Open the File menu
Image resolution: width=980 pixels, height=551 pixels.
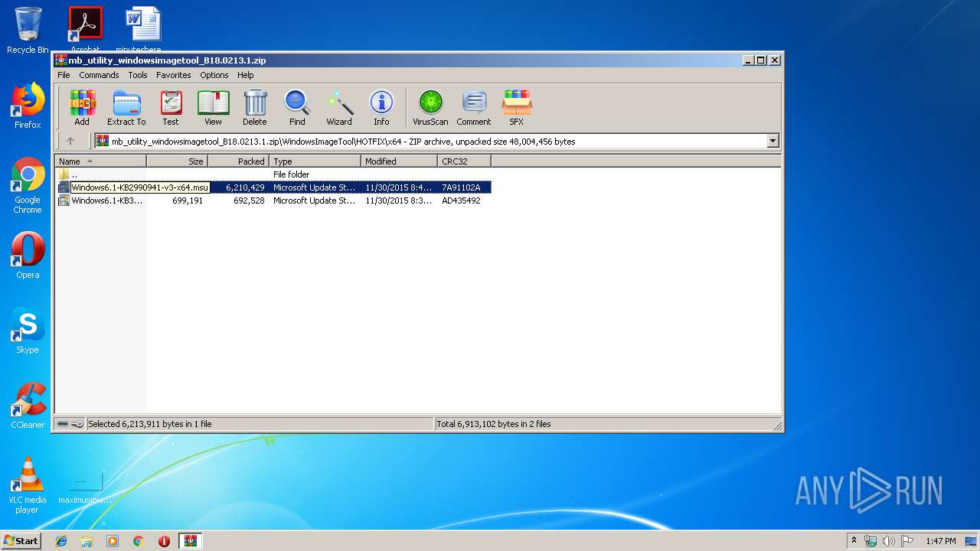(x=64, y=75)
